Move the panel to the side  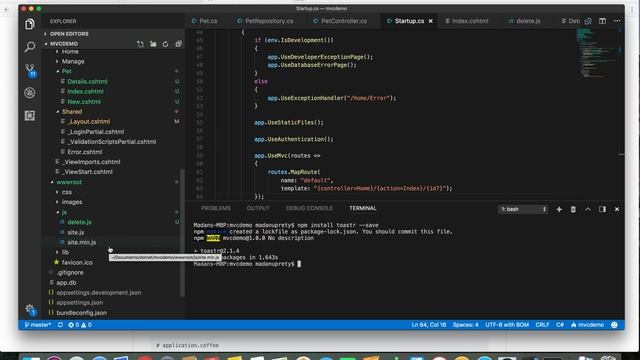602,209
